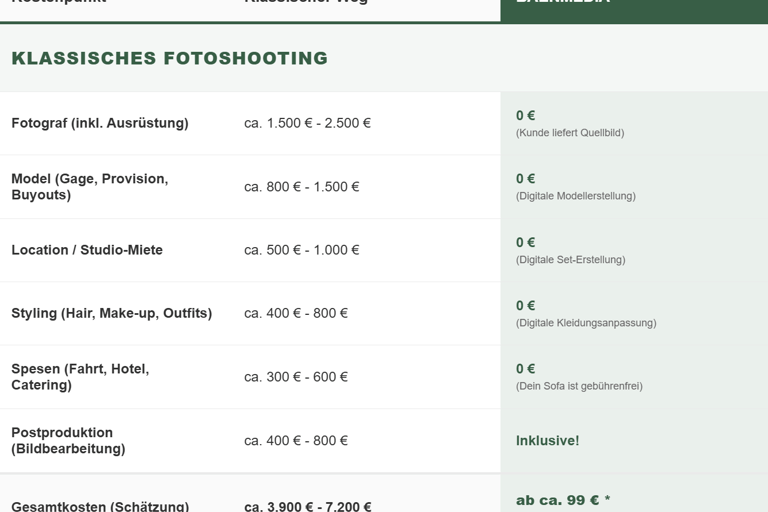The height and width of the screenshot is (512, 768).
Task: Click the 'Kunde liefert Quellbild' note
Action: click(x=570, y=133)
